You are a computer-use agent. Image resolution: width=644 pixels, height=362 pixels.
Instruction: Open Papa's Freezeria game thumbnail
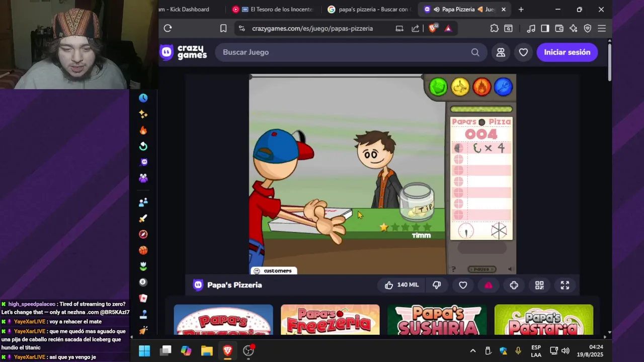click(x=330, y=320)
